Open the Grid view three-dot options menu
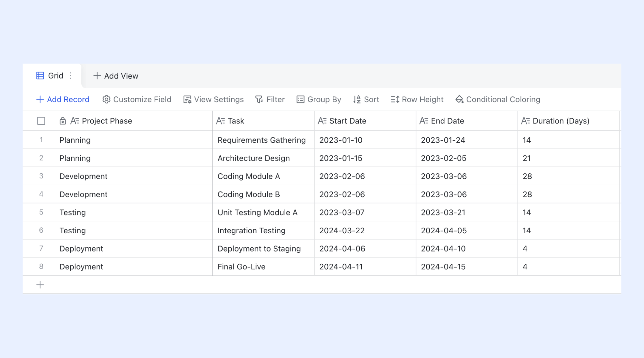The width and height of the screenshot is (644, 358). (x=71, y=76)
